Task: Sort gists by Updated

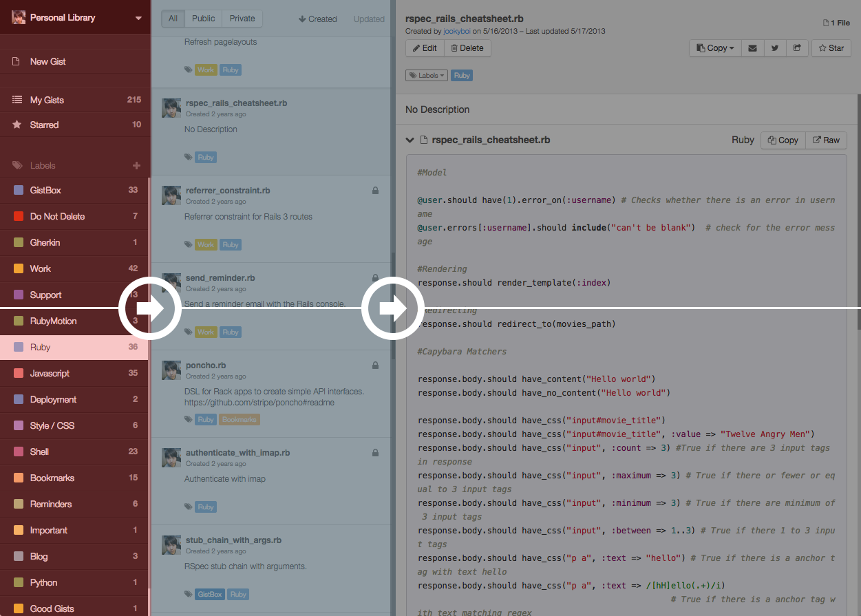Action: pyautogui.click(x=369, y=19)
